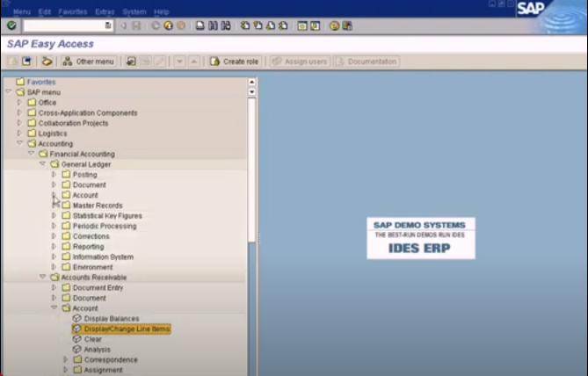588x376 pixels.
Task: Select the Display Balances transaction
Action: point(112,319)
